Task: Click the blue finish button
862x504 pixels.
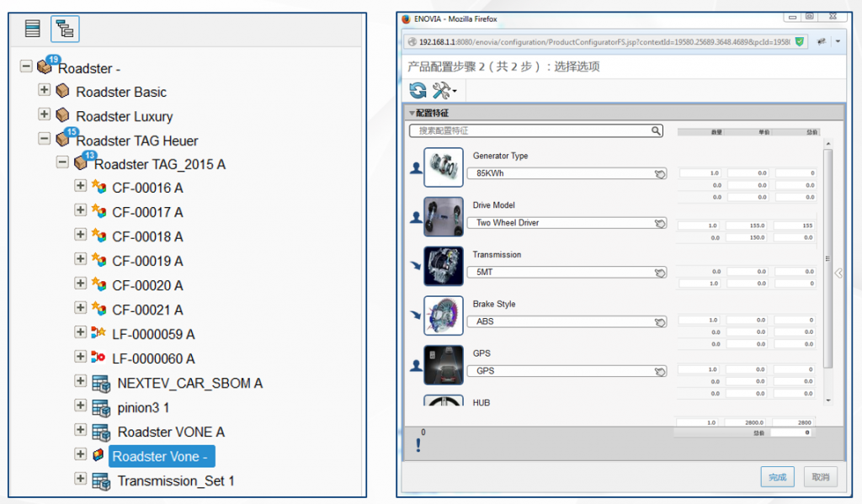Action: pyautogui.click(x=777, y=477)
